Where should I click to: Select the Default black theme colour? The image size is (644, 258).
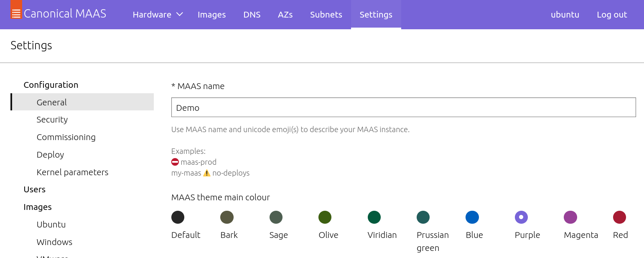[177, 217]
